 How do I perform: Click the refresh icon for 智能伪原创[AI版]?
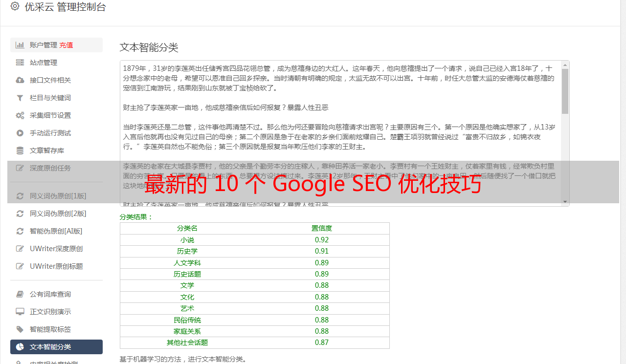coord(20,231)
